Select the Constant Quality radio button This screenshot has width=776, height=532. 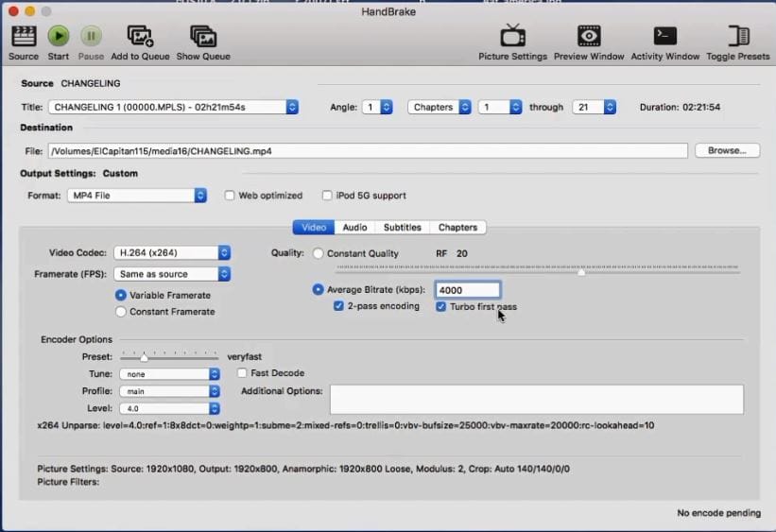tap(319, 253)
